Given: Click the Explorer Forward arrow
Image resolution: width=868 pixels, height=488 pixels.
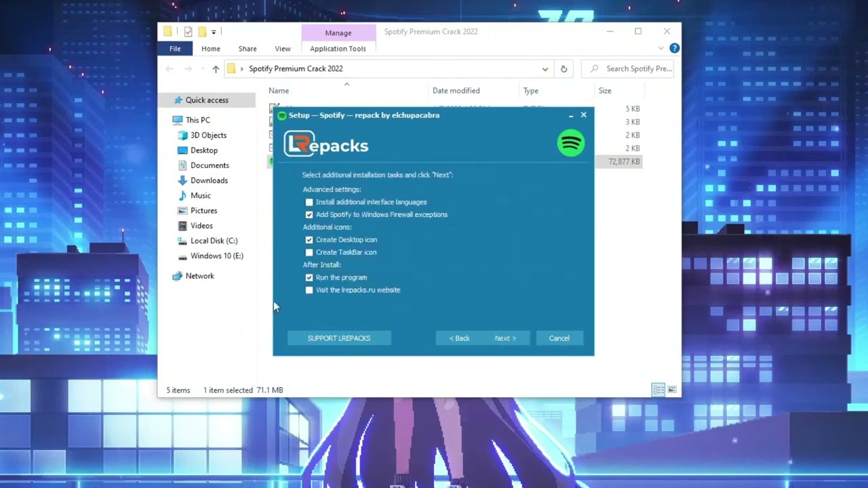Looking at the screenshot, I should pos(189,68).
